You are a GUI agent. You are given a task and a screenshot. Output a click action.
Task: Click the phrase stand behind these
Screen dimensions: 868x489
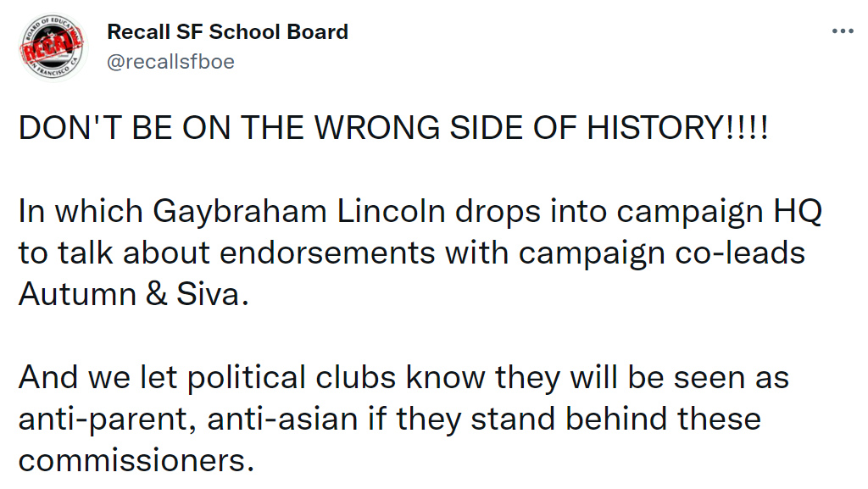click(x=615, y=419)
